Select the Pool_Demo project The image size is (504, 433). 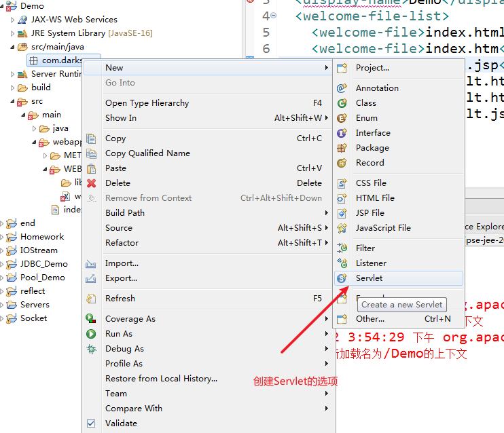(42, 278)
